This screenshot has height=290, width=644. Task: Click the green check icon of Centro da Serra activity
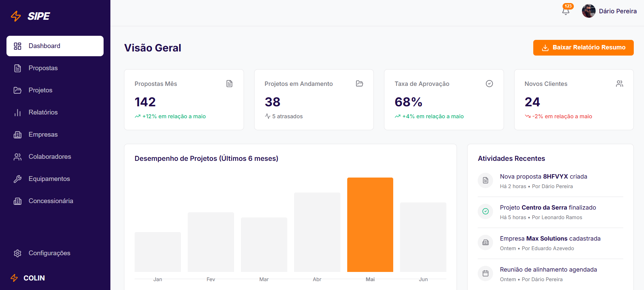(486, 211)
